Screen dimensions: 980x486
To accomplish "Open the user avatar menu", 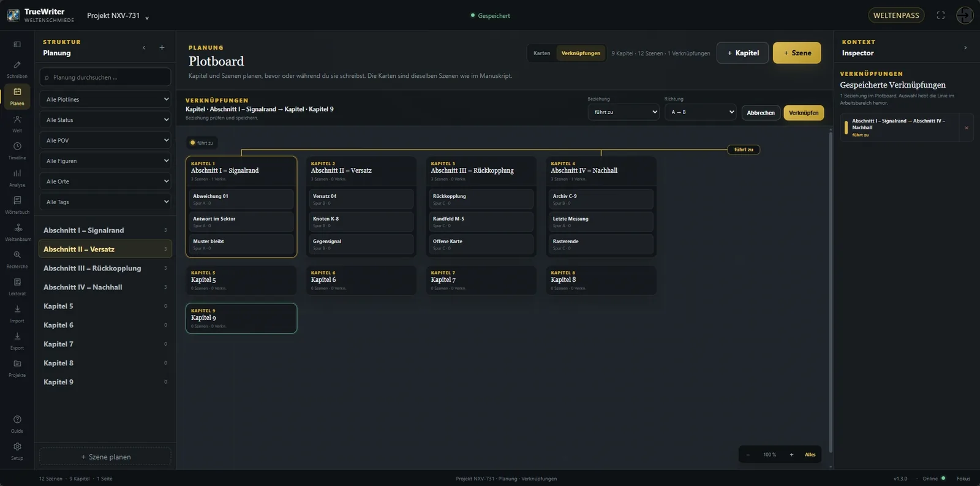I will coord(965,15).
